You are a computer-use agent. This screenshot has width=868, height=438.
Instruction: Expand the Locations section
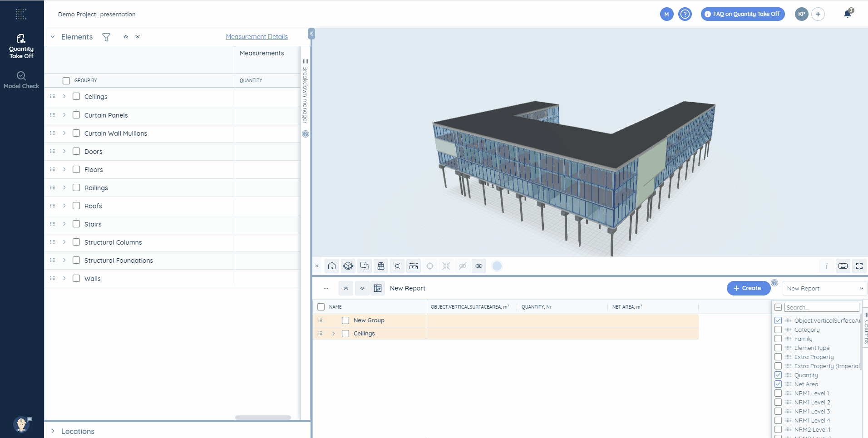pyautogui.click(x=53, y=431)
